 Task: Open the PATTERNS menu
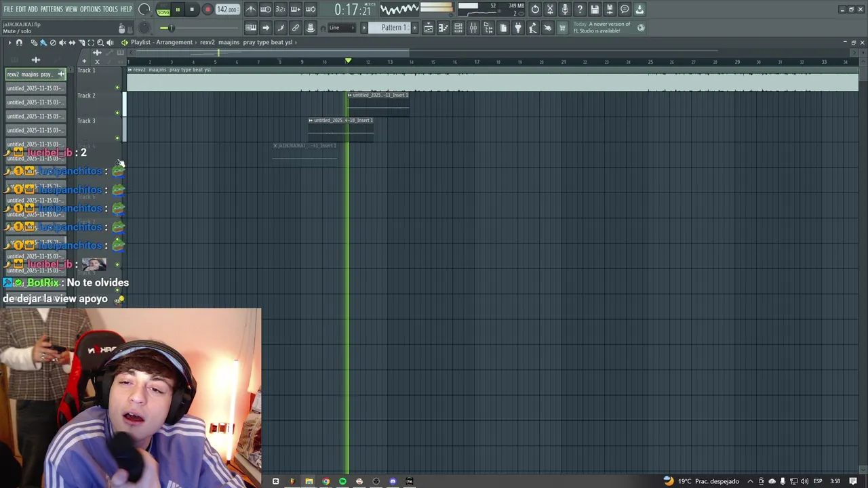(52, 9)
